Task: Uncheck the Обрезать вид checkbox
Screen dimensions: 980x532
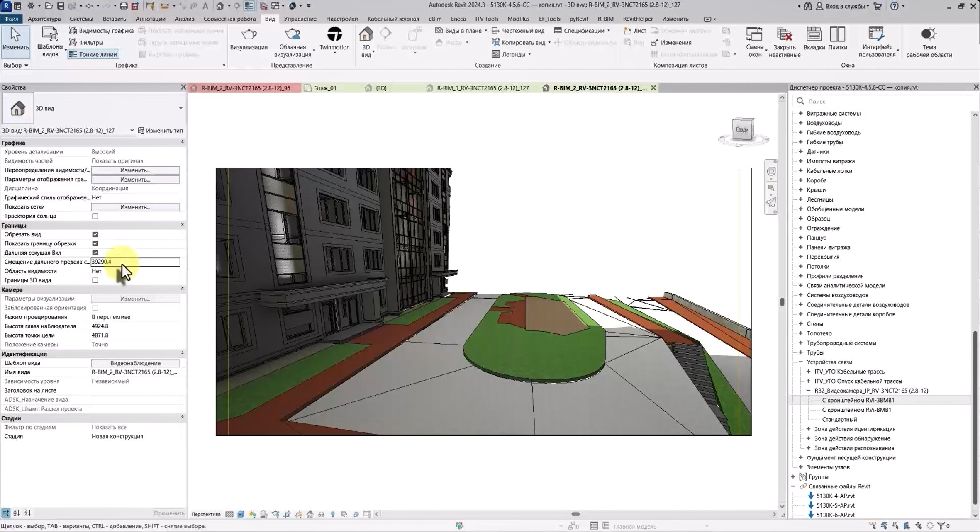Action: (x=95, y=234)
